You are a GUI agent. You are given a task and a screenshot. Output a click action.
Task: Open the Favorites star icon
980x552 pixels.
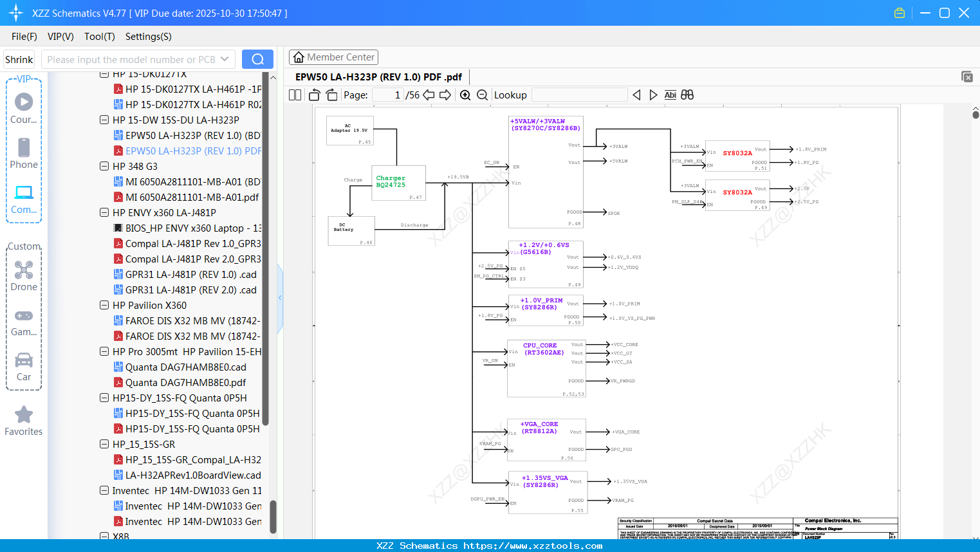[x=24, y=421]
